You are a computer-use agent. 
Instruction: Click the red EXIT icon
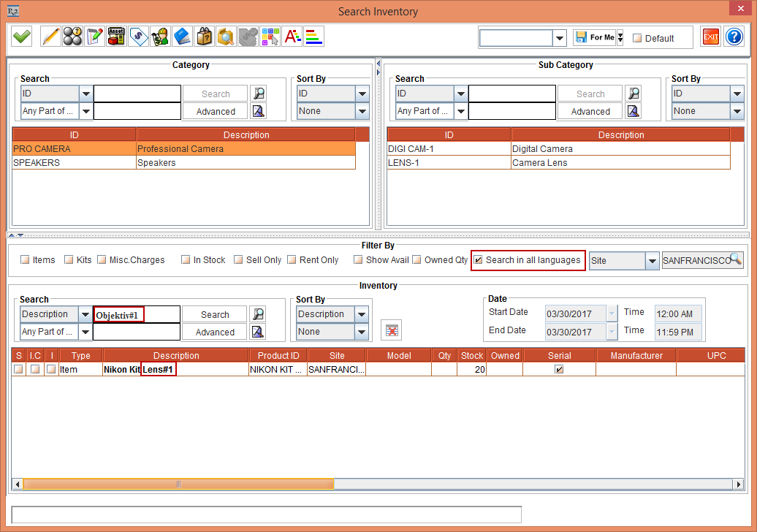pos(710,37)
